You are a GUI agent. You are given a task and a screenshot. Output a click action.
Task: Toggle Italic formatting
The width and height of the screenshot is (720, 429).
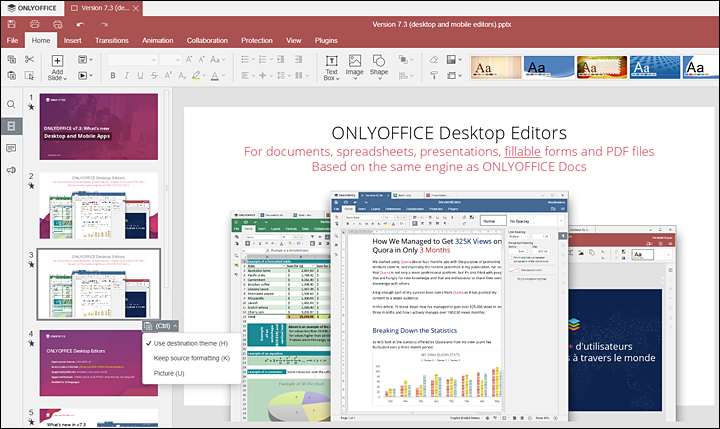(127, 75)
